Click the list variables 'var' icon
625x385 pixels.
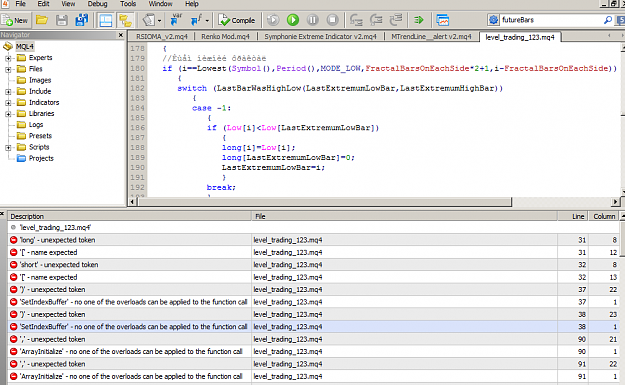coord(175,20)
